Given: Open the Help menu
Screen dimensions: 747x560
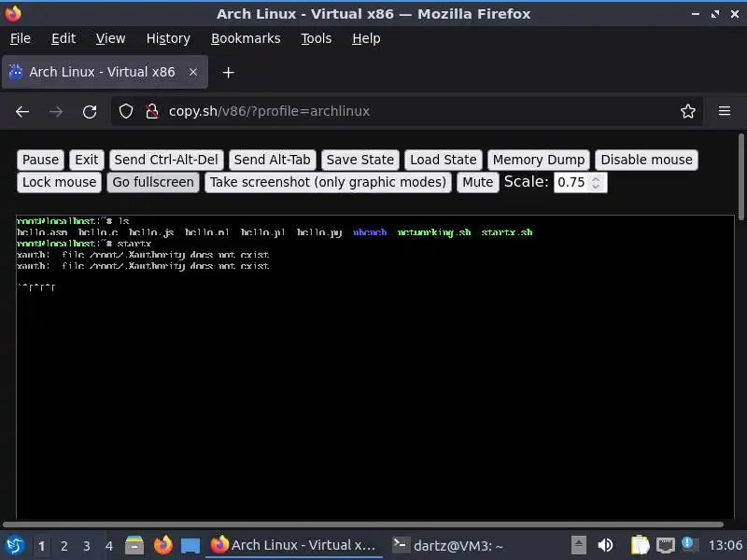Looking at the screenshot, I should pos(366,38).
